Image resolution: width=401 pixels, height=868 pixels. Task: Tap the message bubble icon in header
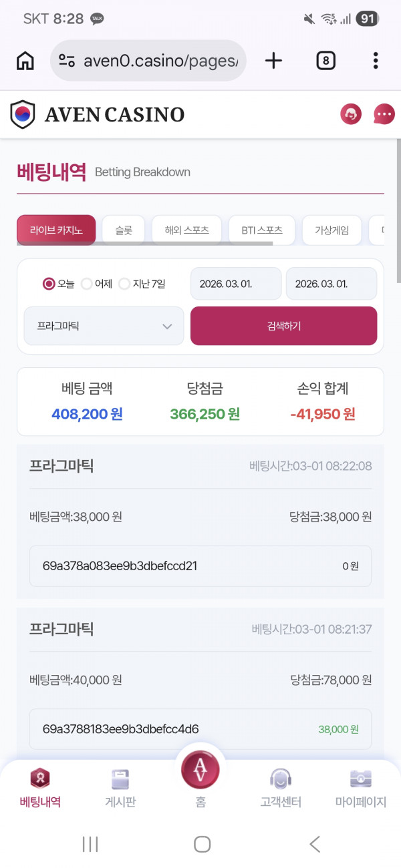(383, 114)
